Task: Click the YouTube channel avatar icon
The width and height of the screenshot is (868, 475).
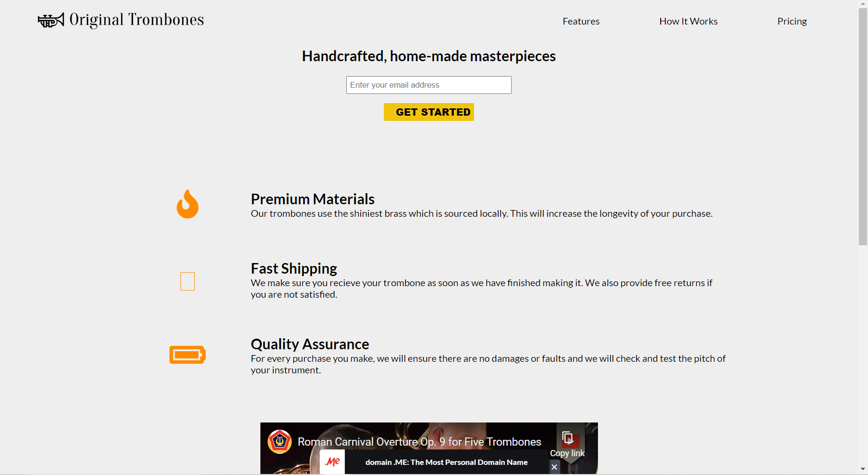Action: pyautogui.click(x=280, y=442)
